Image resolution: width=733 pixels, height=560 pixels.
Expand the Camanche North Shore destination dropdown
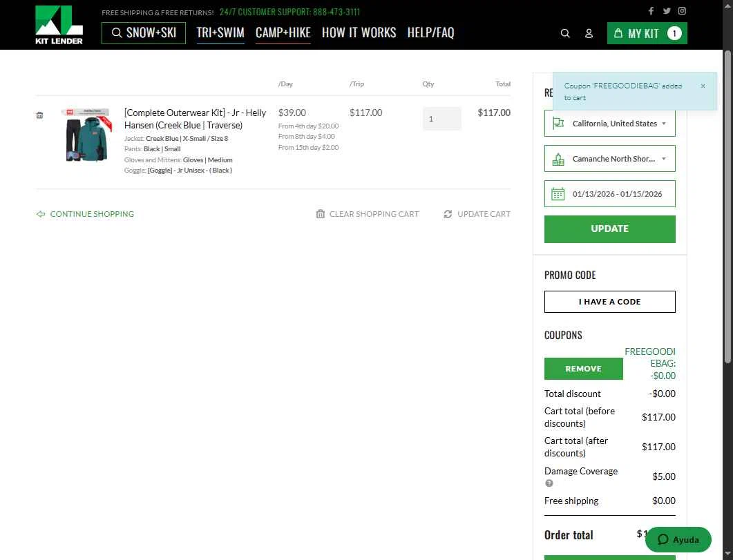tap(609, 159)
